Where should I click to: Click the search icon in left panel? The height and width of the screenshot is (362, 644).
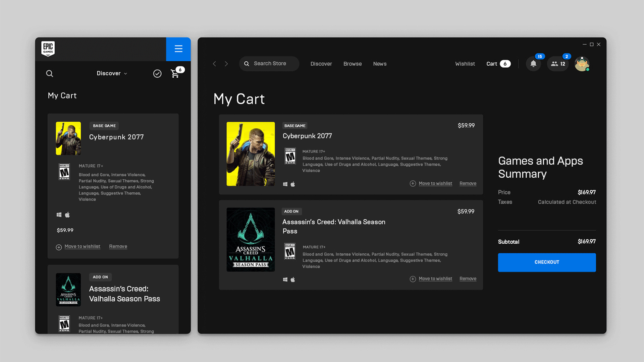[50, 73]
